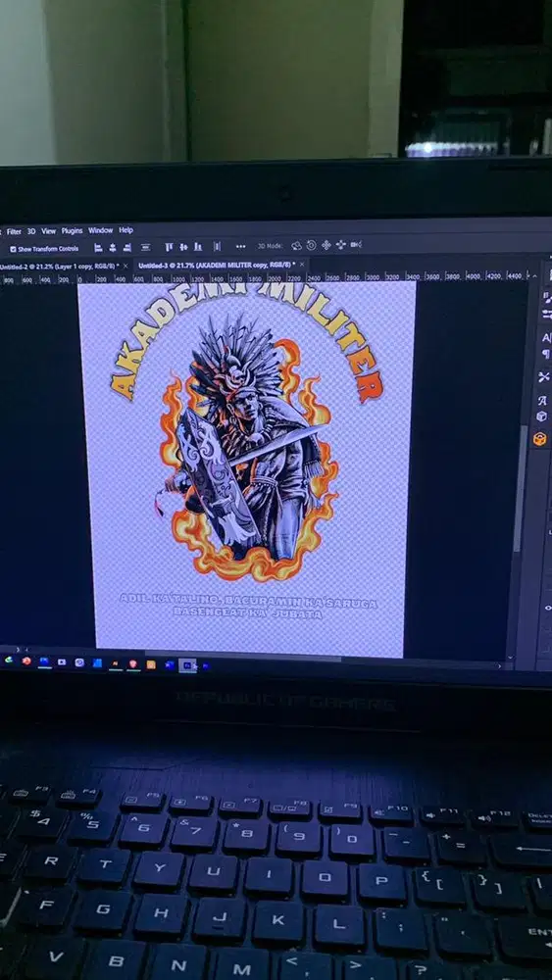Image resolution: width=552 pixels, height=980 pixels.
Task: Open the Brush Settings panel icon
Action: [x=548, y=296]
